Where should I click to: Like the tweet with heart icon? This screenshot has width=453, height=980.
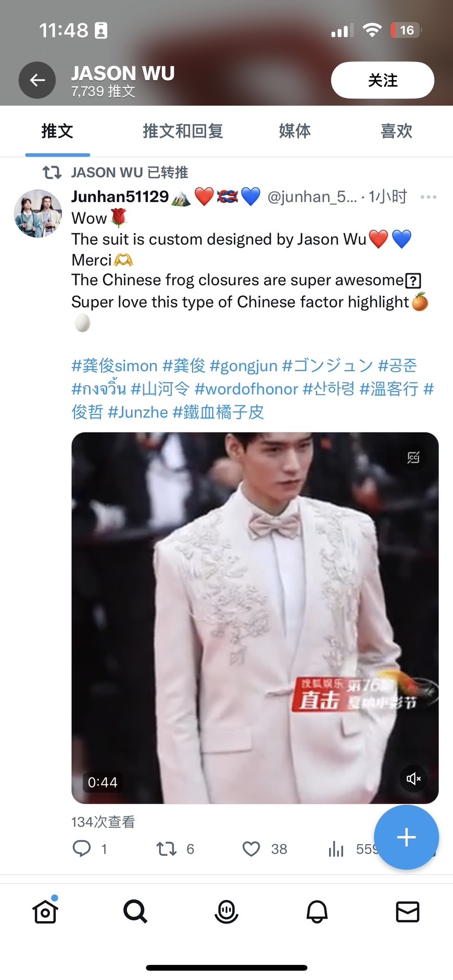click(x=251, y=849)
